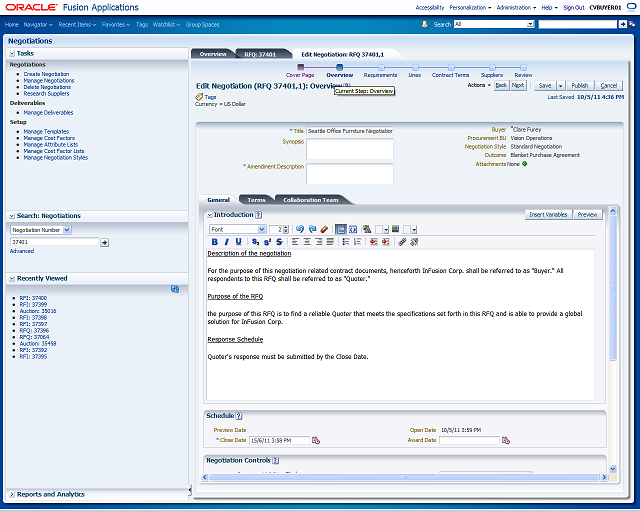Apply subscript formatting
Screen dimensions: 640x512
[x=255, y=242]
